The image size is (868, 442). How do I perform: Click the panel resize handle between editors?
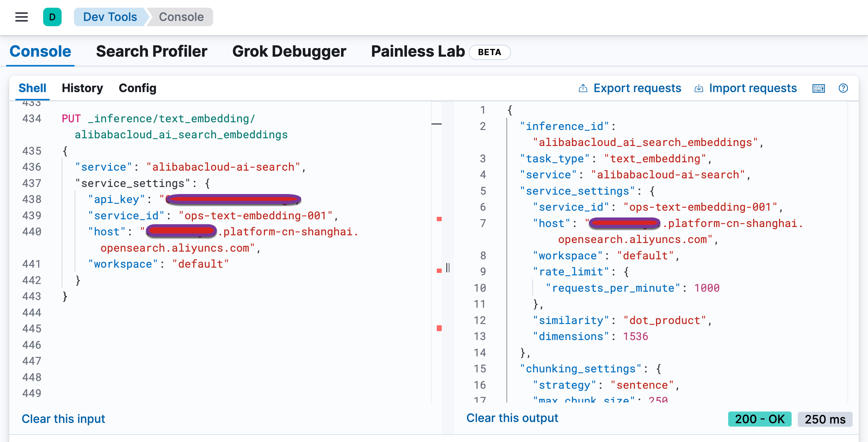448,268
